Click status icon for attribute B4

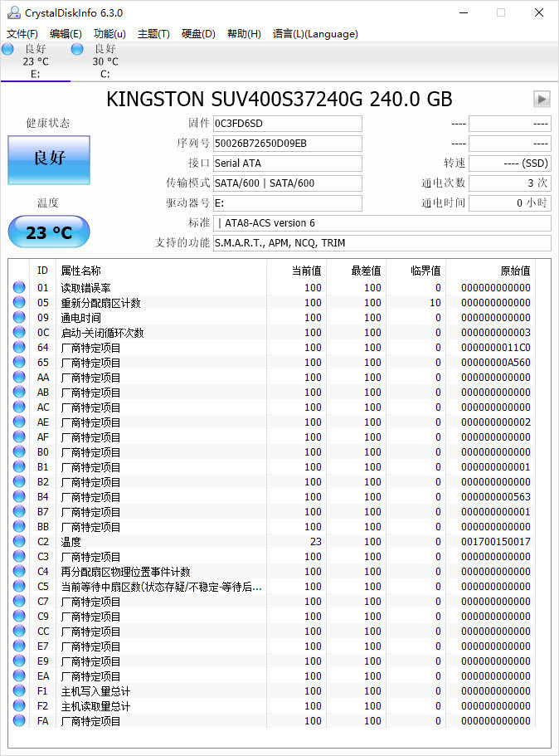click(x=19, y=496)
